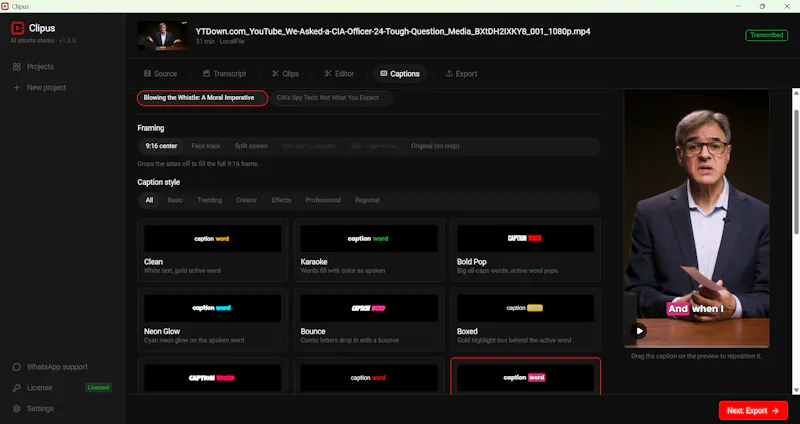Viewport: 800px width, 424px height.
Task: Click the 'Drag the caption on the preview' hint
Action: pos(696,356)
